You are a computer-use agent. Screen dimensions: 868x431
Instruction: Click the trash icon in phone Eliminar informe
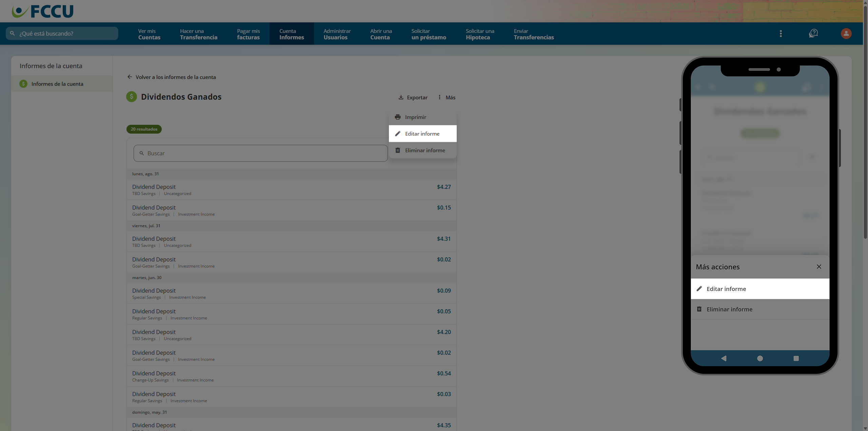coord(699,309)
